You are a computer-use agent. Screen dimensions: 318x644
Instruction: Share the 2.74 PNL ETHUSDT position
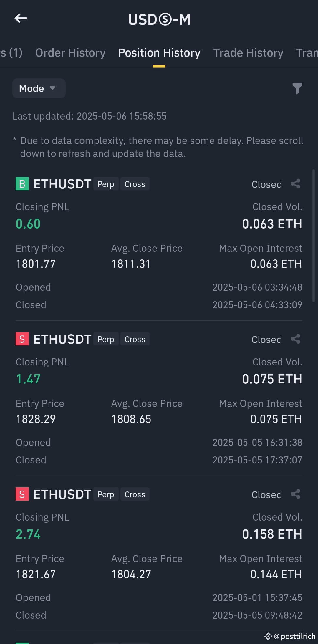(x=296, y=494)
